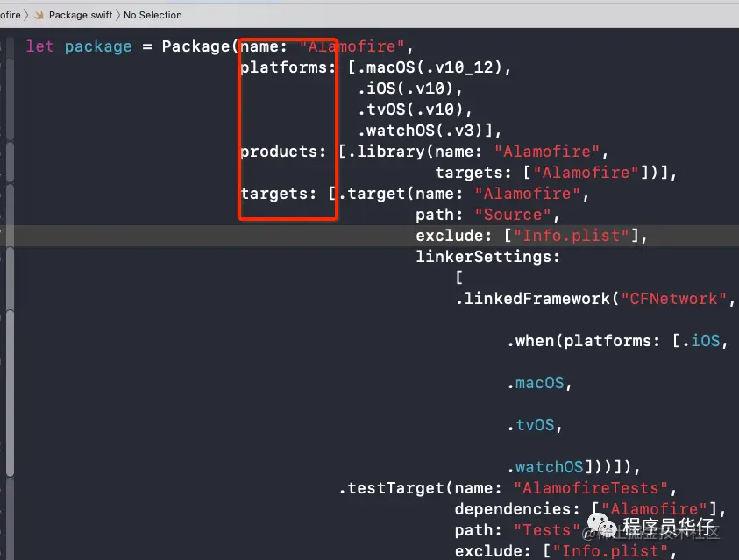Click '.target(name:' text

(400, 194)
